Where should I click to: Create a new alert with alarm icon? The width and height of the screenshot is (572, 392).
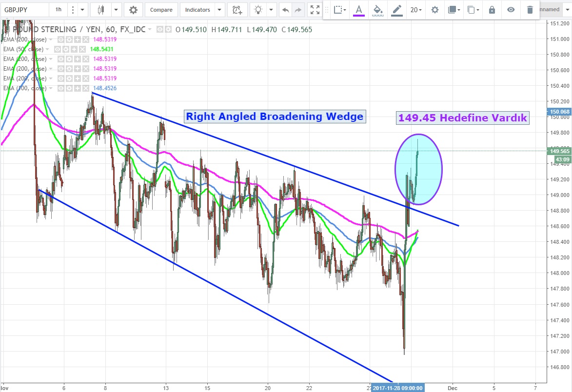[x=237, y=10]
